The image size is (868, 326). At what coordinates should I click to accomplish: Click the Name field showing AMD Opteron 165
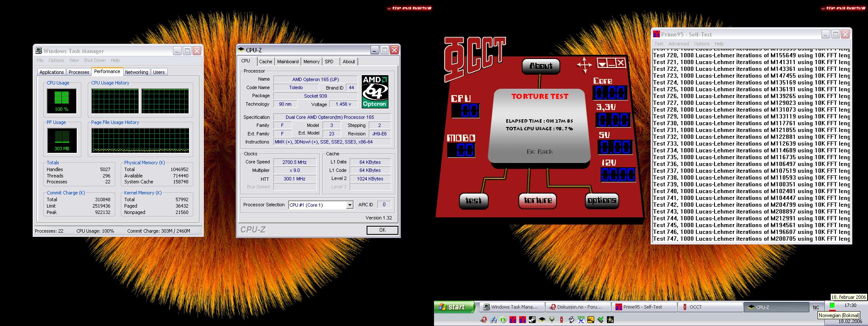pos(315,79)
